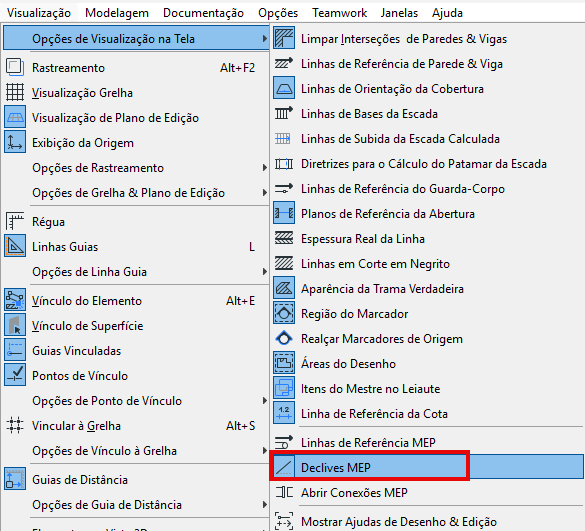Toggle Linhas Guias icon

pos(15,246)
